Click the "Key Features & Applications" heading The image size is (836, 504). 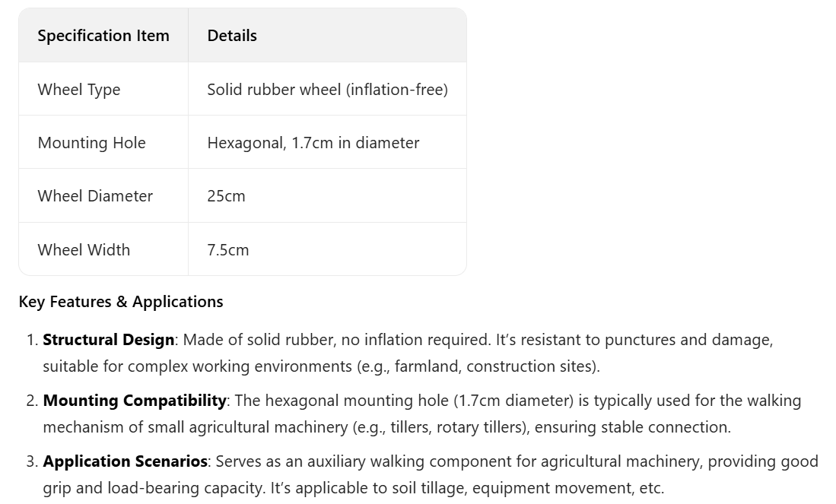point(121,302)
